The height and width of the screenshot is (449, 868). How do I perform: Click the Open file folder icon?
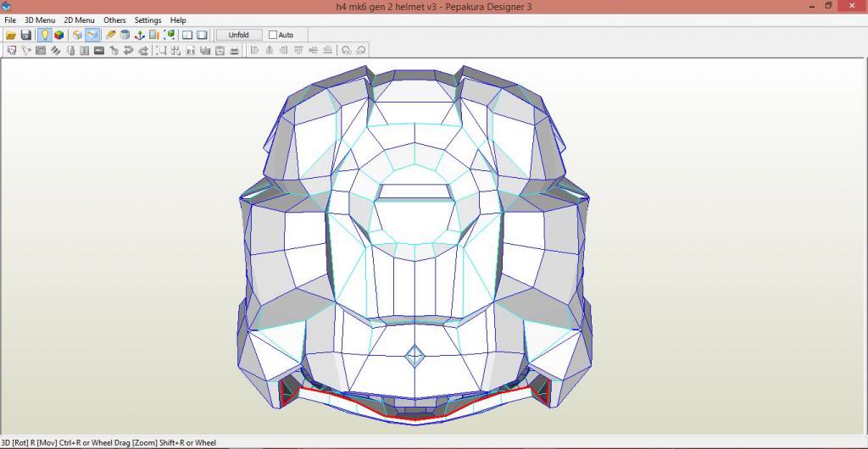point(11,35)
